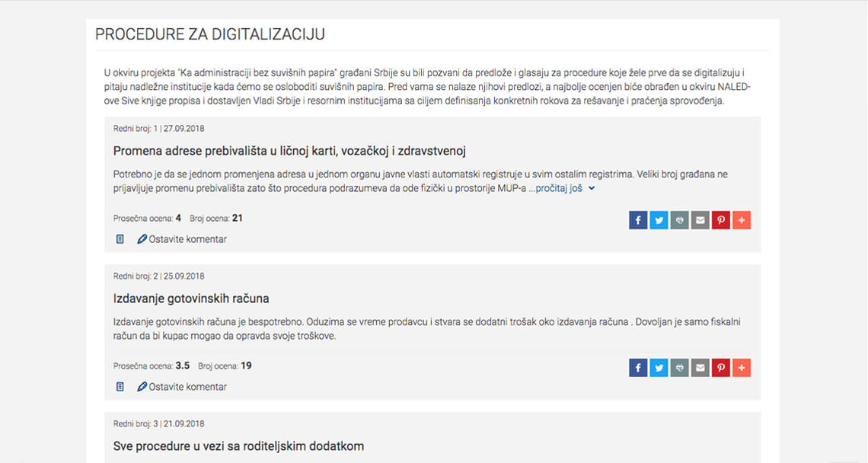
Task: Click the rating count 19
Action: click(247, 366)
